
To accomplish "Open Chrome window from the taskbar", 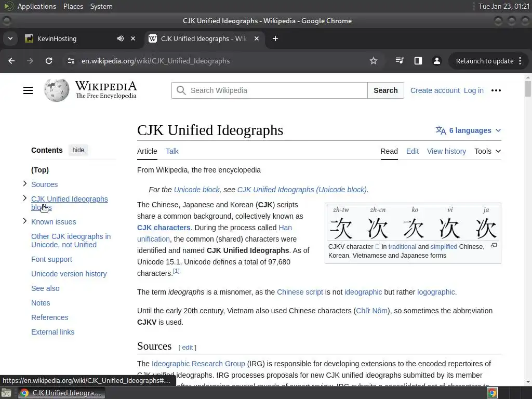I will 61,393.
